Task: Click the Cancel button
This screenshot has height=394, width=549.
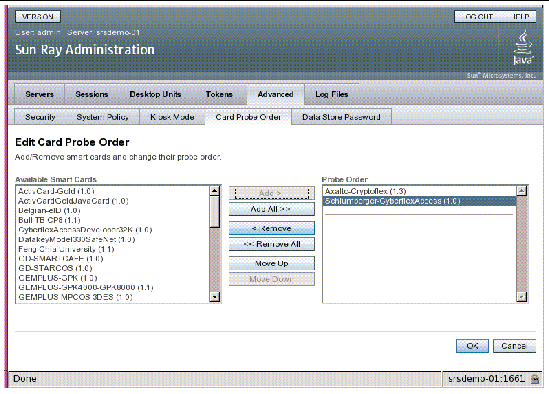Action: pyautogui.click(x=514, y=346)
